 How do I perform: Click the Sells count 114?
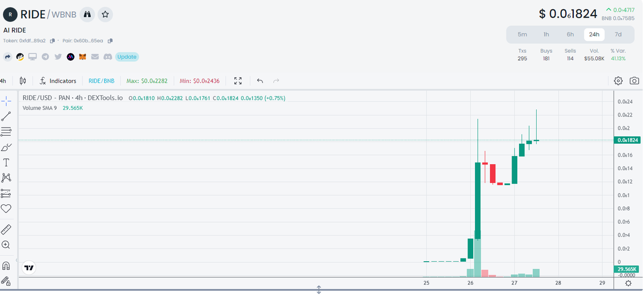tap(570, 58)
